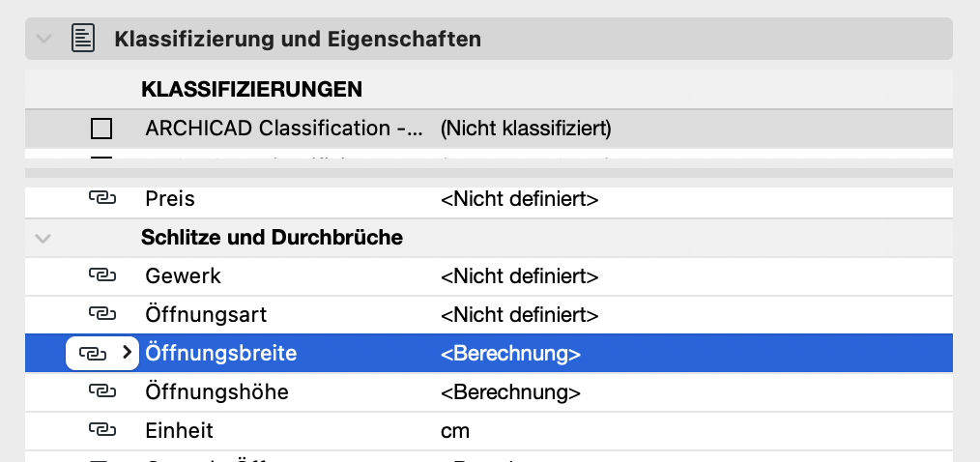This screenshot has height=462, width=980.
Task: Click the Preis Nicht definiert value
Action: tap(519, 199)
